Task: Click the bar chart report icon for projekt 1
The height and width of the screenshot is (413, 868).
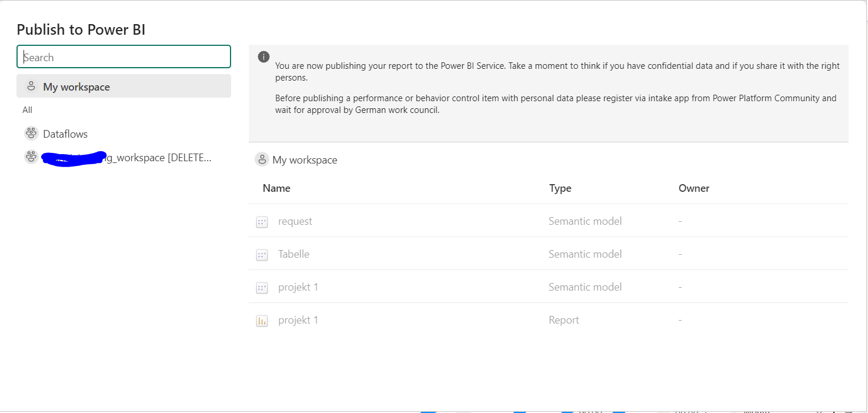Action: (x=262, y=321)
